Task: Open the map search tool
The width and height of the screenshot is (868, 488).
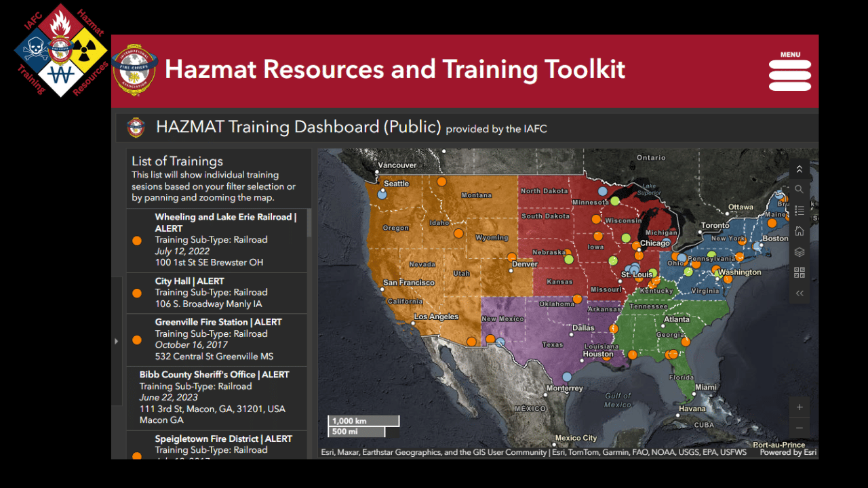Action: point(800,190)
